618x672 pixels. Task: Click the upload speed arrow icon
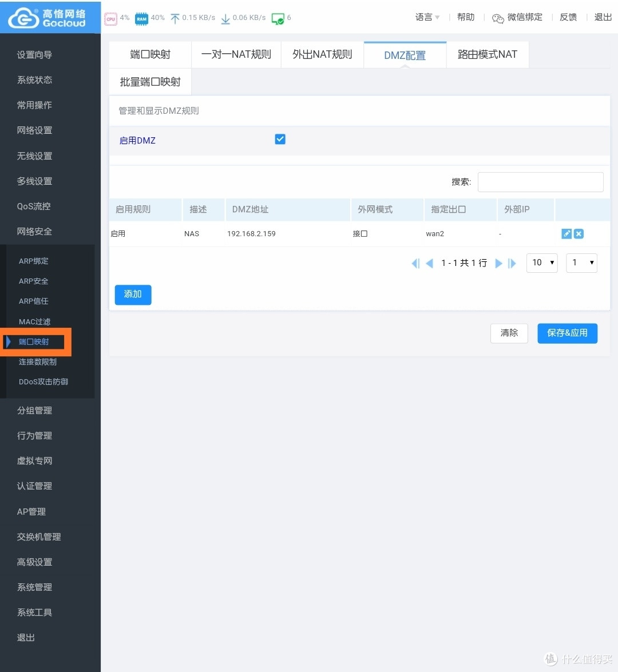click(x=175, y=18)
